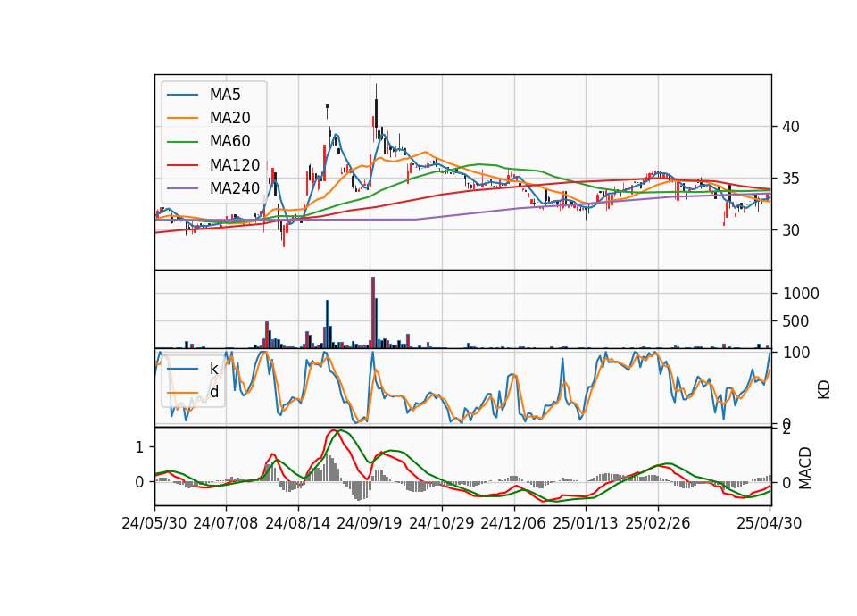This screenshot has width=857, height=616.
Task: Click the 24/05/30 date axis label
Action: click(x=154, y=523)
